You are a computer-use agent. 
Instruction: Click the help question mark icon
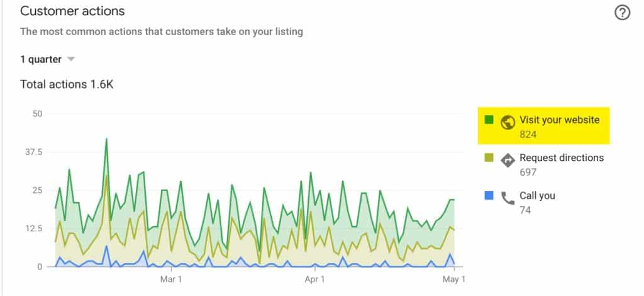coord(622,13)
